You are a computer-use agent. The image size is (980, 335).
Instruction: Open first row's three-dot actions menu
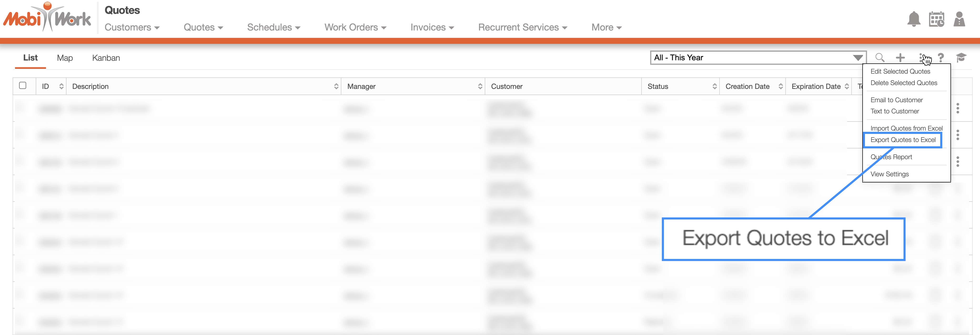958,108
